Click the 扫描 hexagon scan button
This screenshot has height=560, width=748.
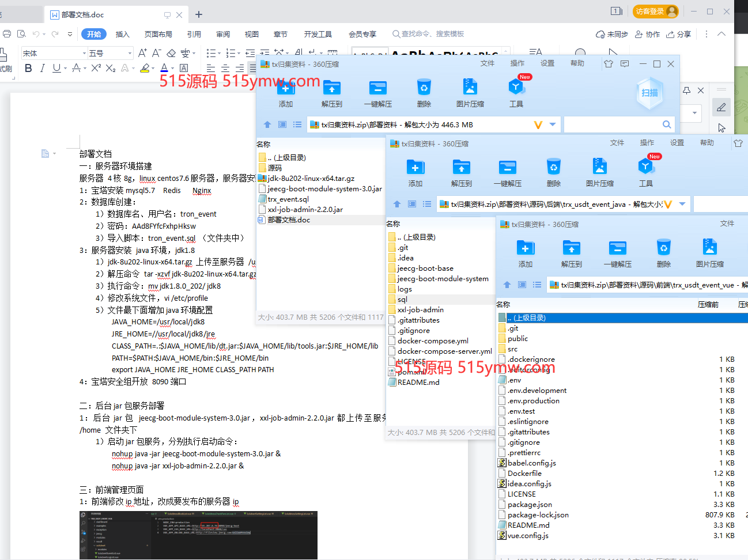(649, 93)
